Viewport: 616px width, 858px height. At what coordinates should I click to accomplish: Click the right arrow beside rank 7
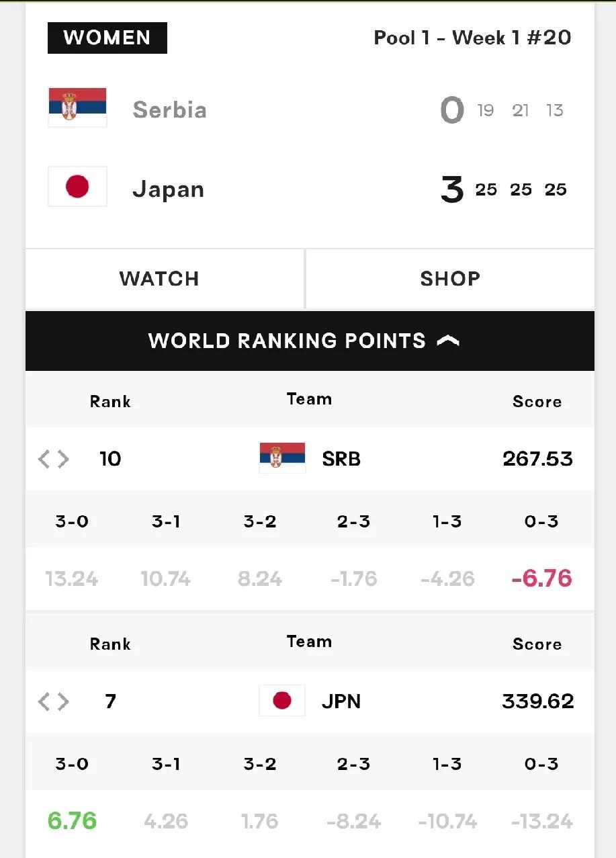(63, 701)
